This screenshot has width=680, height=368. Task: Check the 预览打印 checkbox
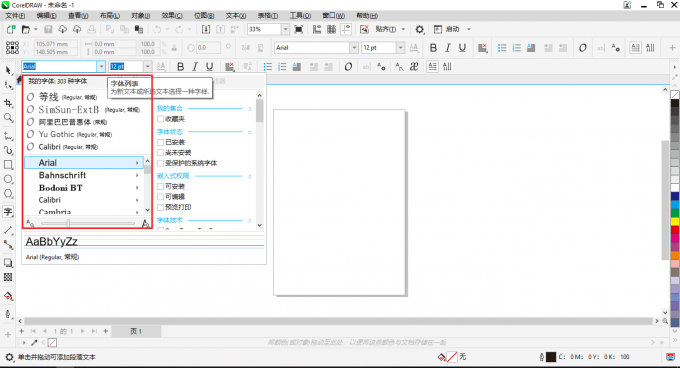click(x=160, y=207)
